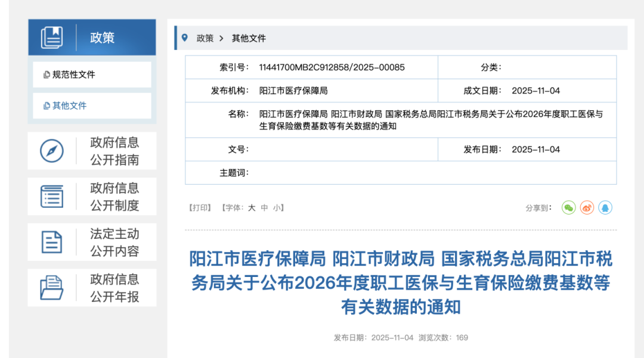Click the file icon beside 其他文件 sidebar entry
644x358 pixels.
tap(48, 105)
